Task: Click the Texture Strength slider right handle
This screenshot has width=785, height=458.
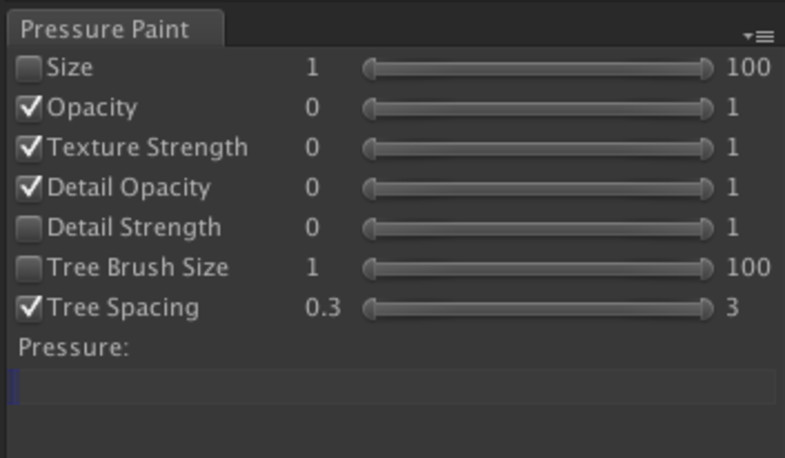Action: point(707,149)
